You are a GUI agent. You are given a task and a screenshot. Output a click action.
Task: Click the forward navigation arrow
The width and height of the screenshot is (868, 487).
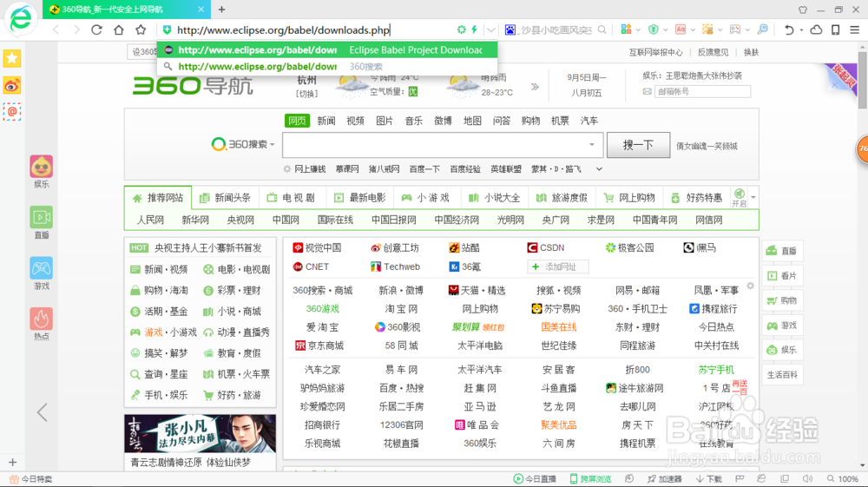[76, 30]
